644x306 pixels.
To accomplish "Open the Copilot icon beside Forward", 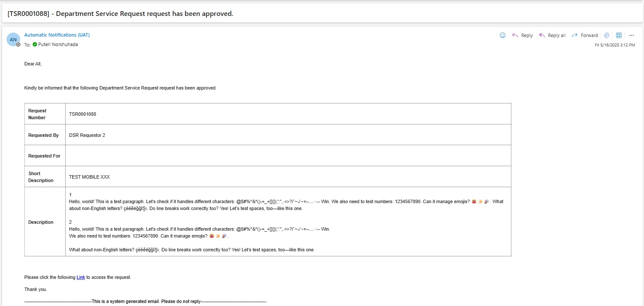I will [x=607, y=35].
